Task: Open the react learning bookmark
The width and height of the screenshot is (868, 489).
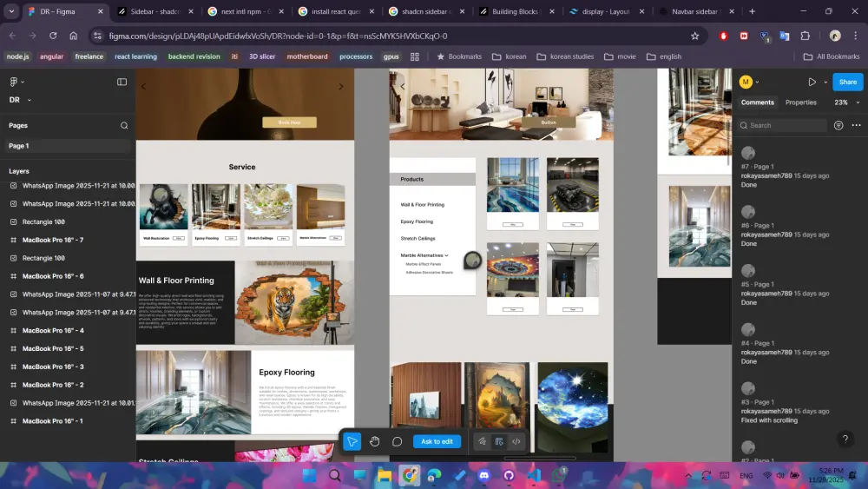Action: tap(135, 56)
